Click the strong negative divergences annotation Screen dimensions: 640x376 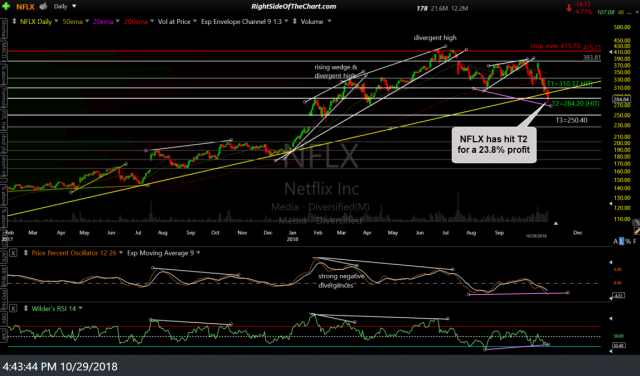pos(341,281)
